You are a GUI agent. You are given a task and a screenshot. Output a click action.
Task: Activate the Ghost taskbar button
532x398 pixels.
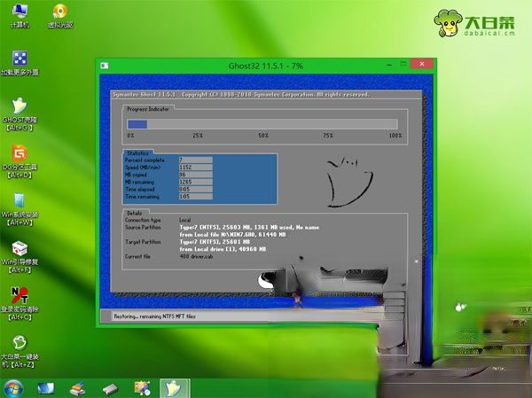point(175,388)
